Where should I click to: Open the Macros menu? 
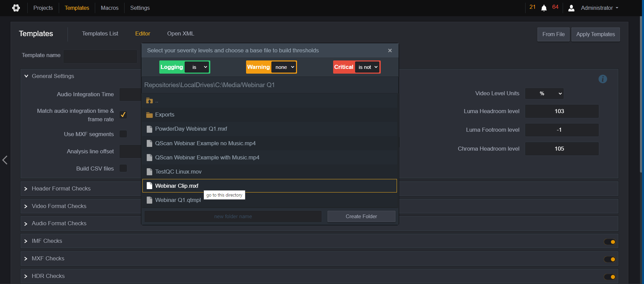[x=110, y=8]
